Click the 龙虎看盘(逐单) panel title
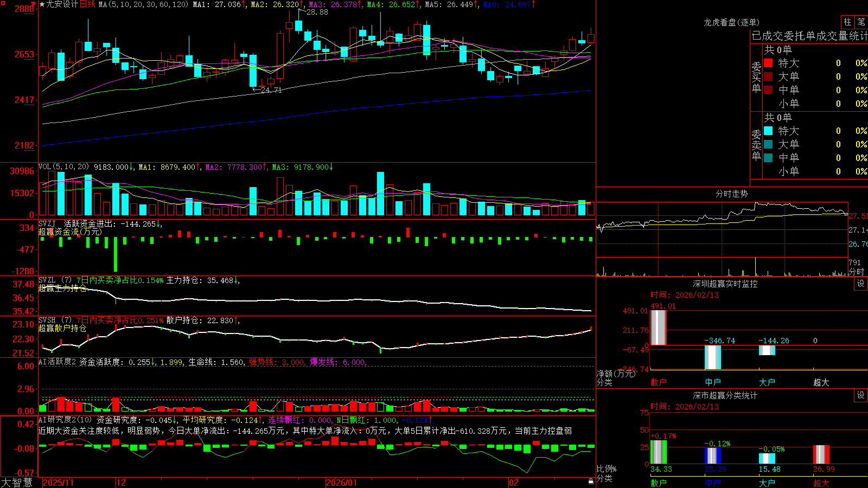This screenshot has height=488, width=868. click(x=731, y=22)
